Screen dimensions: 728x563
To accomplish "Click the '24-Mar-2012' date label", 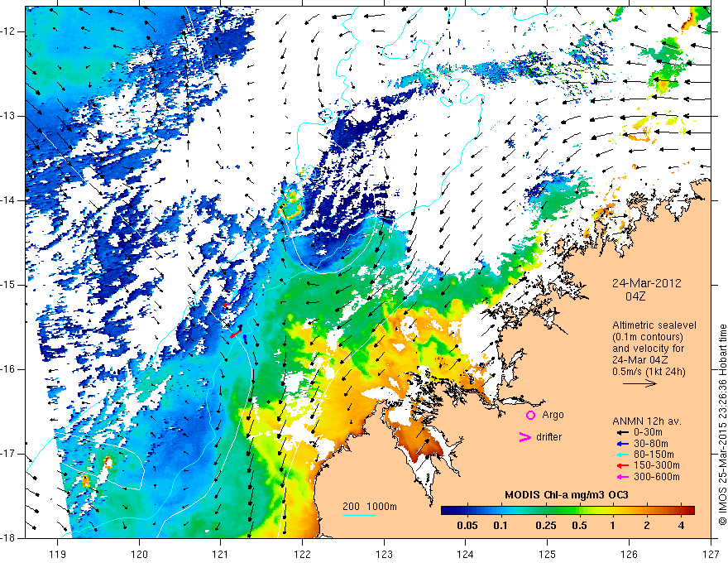I will [x=646, y=283].
